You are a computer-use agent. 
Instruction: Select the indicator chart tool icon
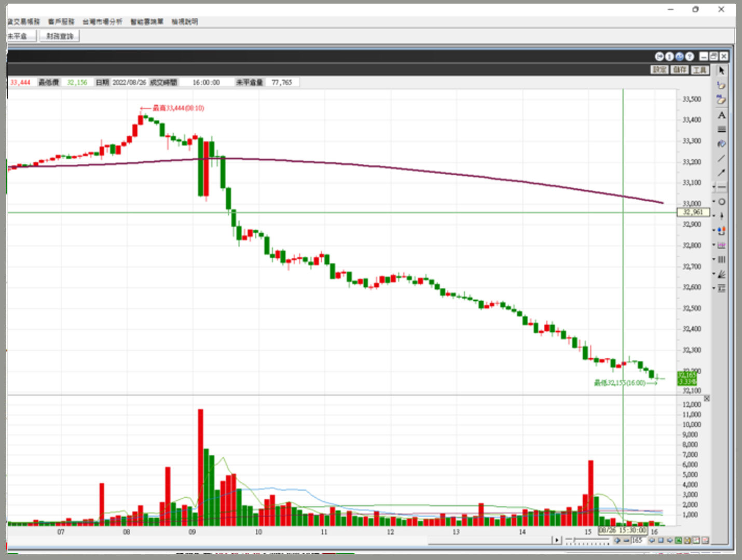coord(722,245)
